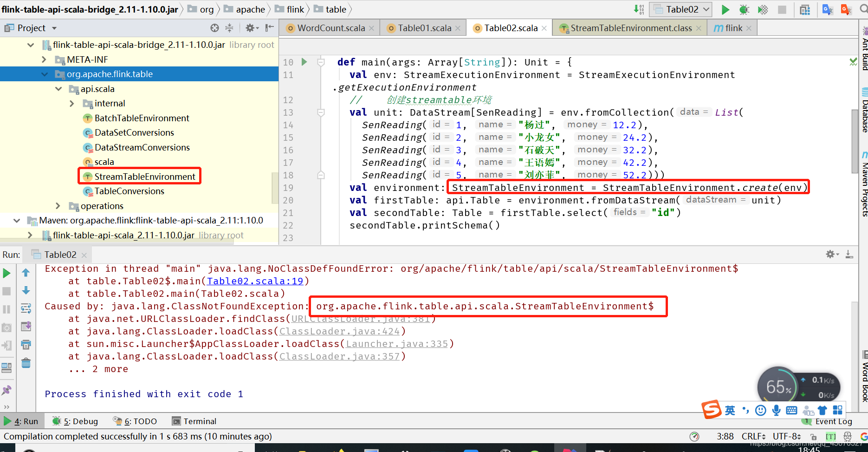This screenshot has width=868, height=452.
Task: Open the ClassLoader.java:424 link
Action: point(339,331)
